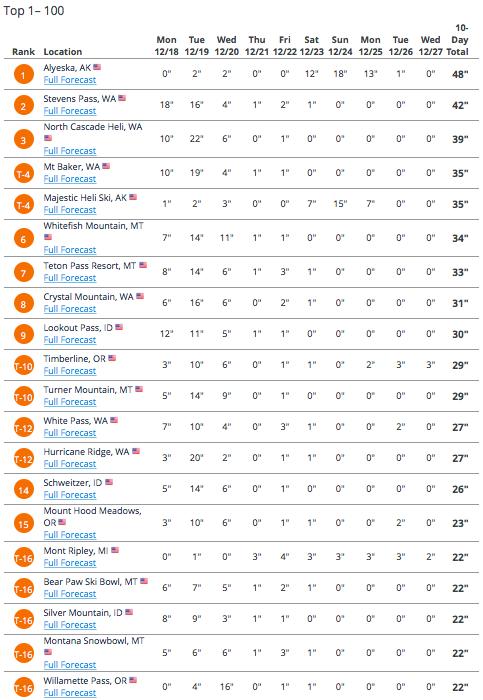
Task: Click the Location column header
Action: click(x=62, y=52)
